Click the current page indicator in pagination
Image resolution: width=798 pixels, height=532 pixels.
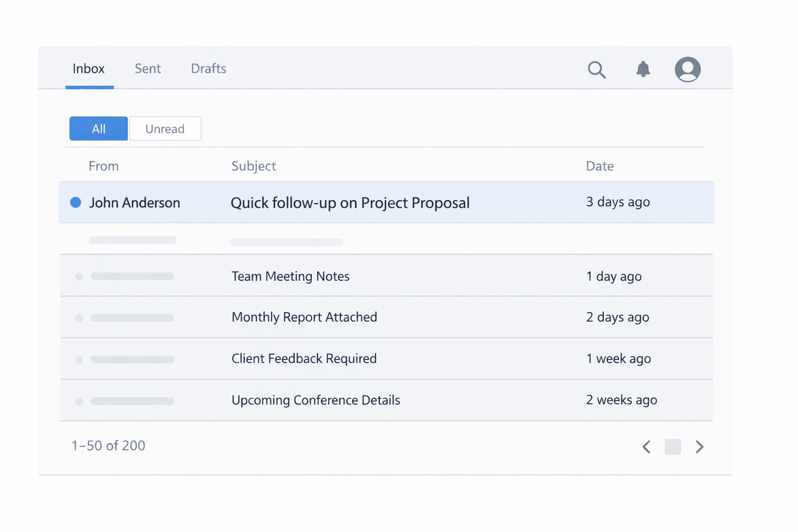673,446
